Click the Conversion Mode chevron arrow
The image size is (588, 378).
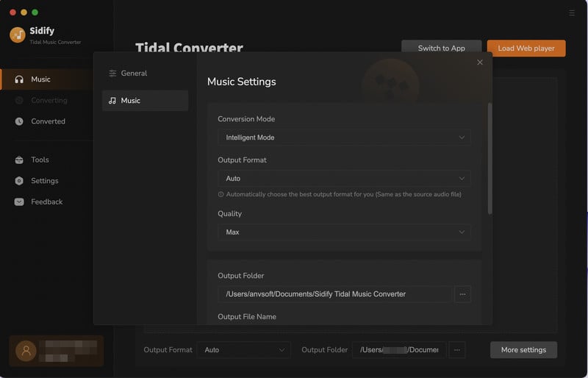[x=462, y=138]
